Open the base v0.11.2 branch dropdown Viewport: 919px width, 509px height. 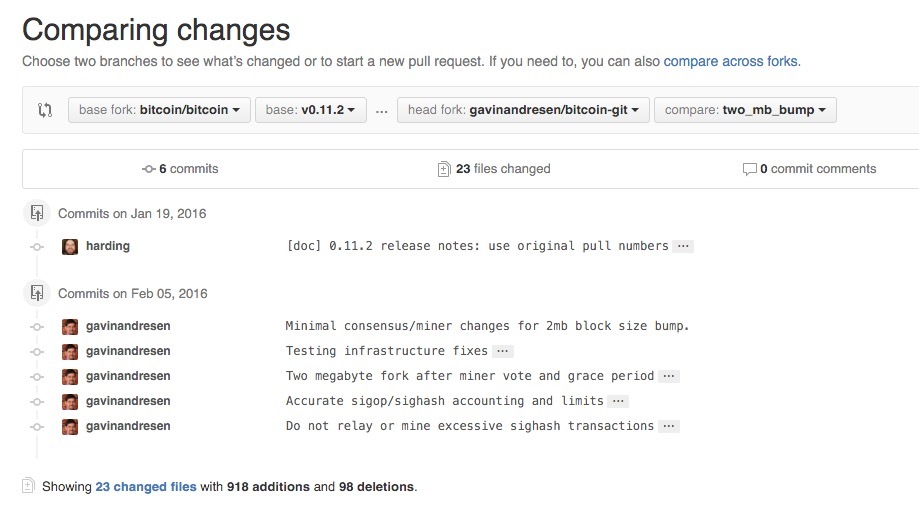pyautogui.click(x=310, y=110)
